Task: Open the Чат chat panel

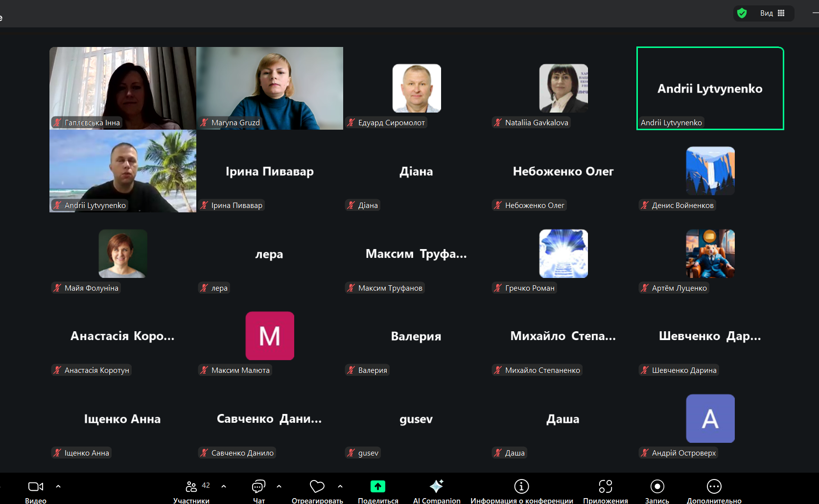Action: pos(258,486)
